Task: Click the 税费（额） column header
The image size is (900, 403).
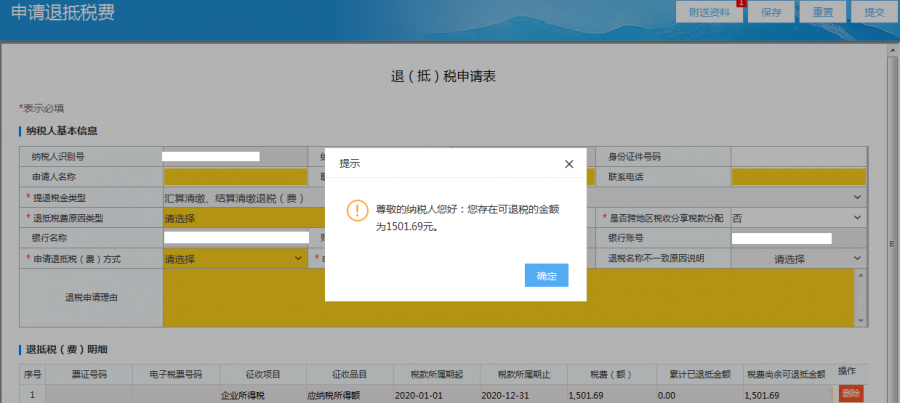Action: click(611, 374)
